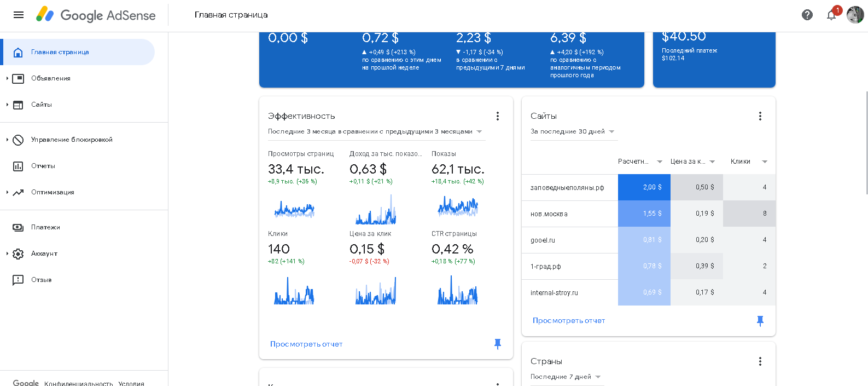
Task: Click the Отзыв feedback icon
Action: 18,280
